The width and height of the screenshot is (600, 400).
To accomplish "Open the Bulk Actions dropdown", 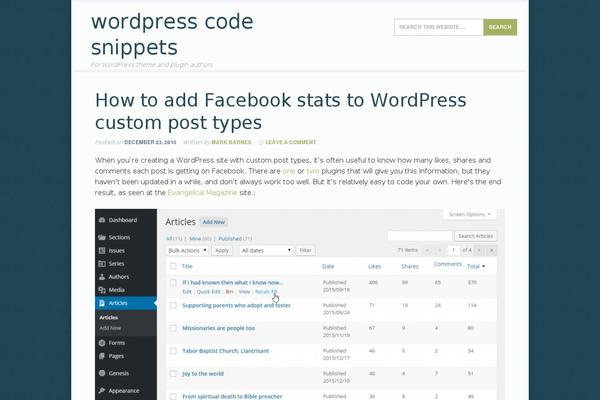I will 187,250.
